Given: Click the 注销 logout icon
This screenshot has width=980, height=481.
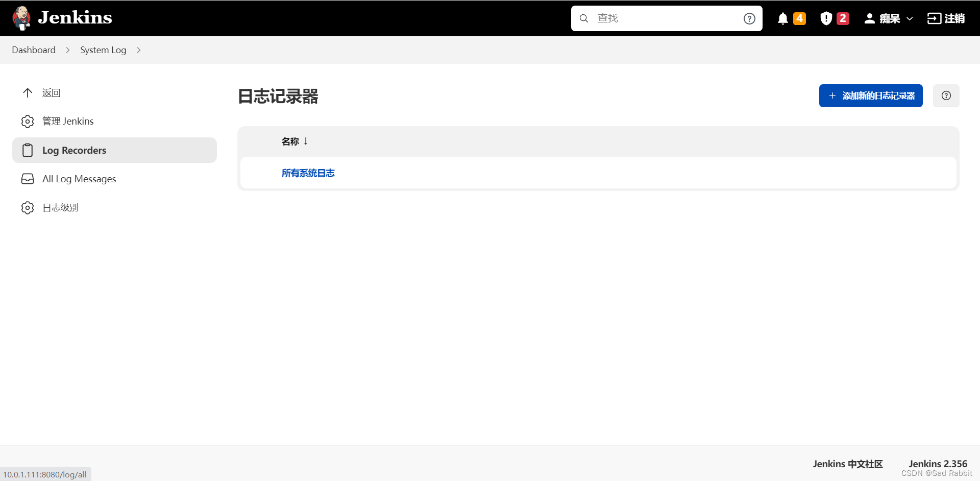Looking at the screenshot, I should pyautogui.click(x=935, y=18).
